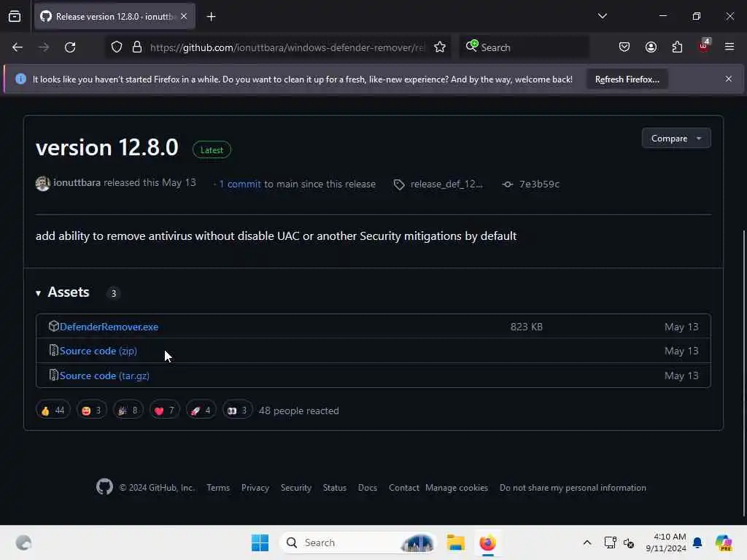Click the 823 KB file size text
Viewport: 747px width, 560px height.
point(527,327)
